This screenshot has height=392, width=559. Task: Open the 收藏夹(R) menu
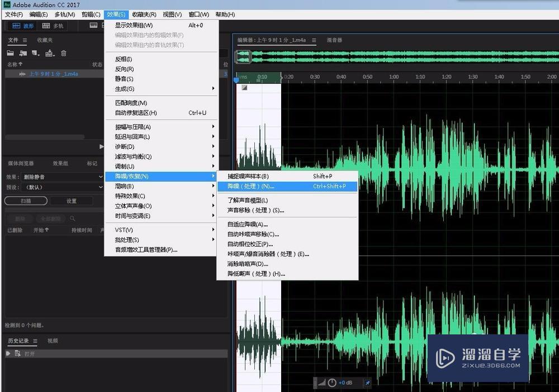[144, 15]
